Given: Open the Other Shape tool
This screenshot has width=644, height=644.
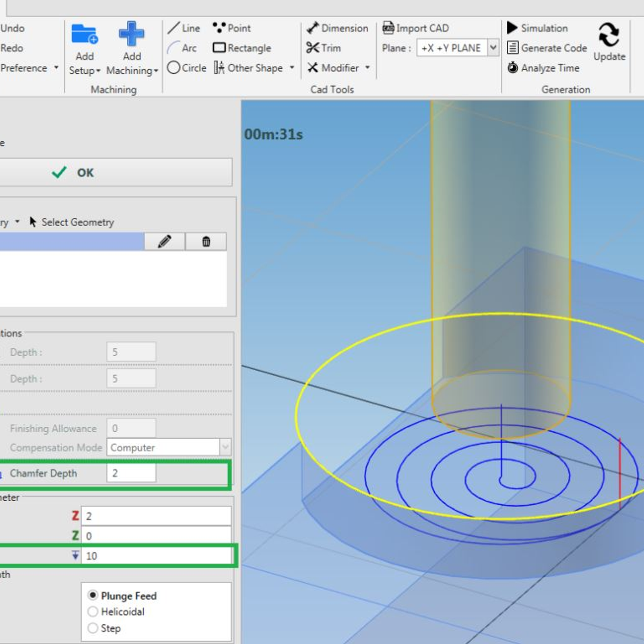Looking at the screenshot, I should (x=249, y=68).
